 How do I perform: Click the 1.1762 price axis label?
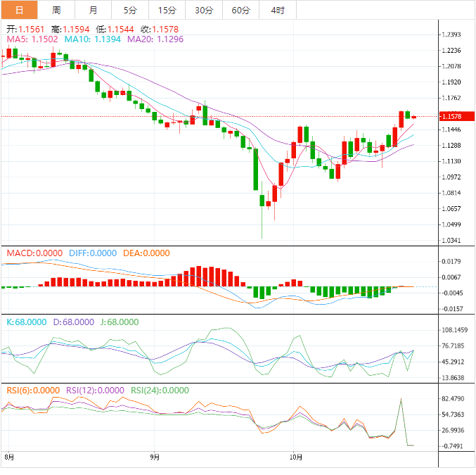(451, 98)
